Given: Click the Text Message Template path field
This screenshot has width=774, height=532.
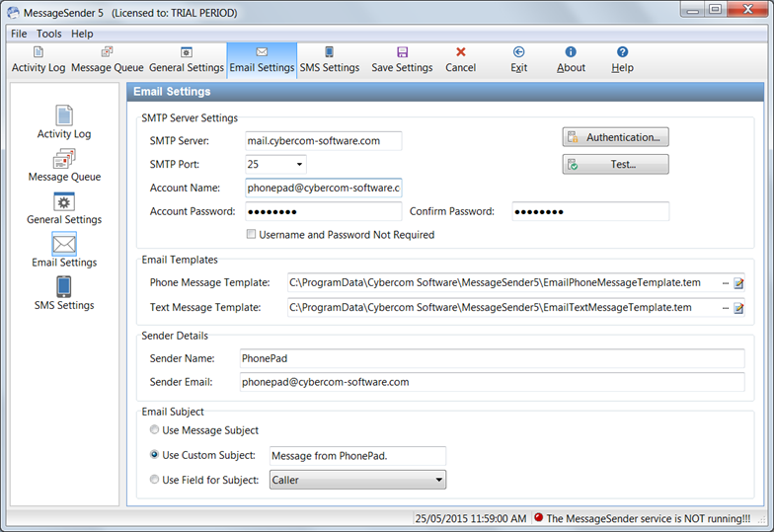Looking at the screenshot, I should tap(503, 308).
